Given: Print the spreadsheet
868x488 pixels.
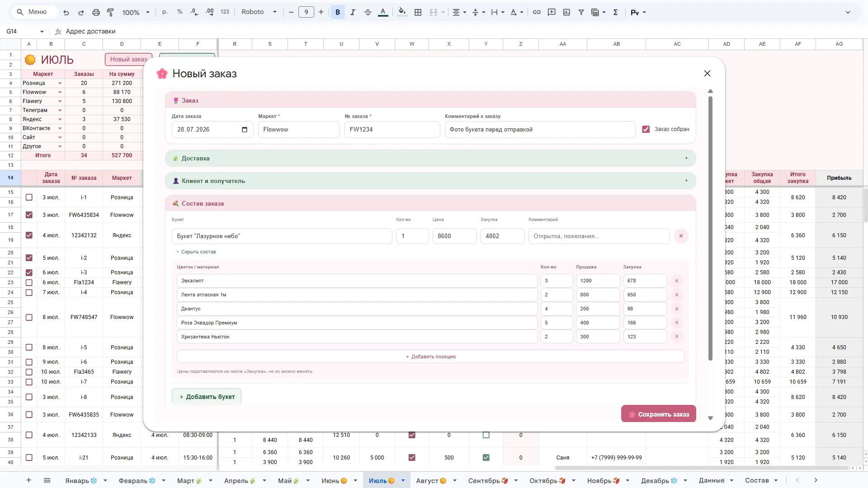Looking at the screenshot, I should [96, 12].
